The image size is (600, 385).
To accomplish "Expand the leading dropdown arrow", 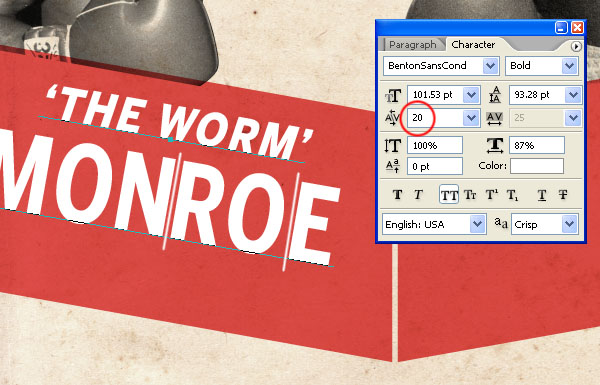I will (x=573, y=95).
